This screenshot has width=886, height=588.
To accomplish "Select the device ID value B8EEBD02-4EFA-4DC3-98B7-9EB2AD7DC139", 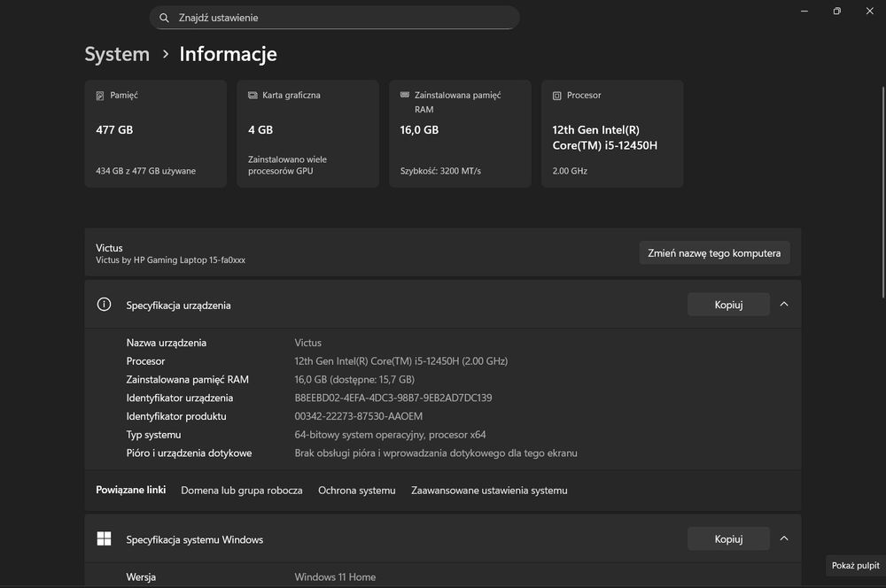I will (393, 398).
